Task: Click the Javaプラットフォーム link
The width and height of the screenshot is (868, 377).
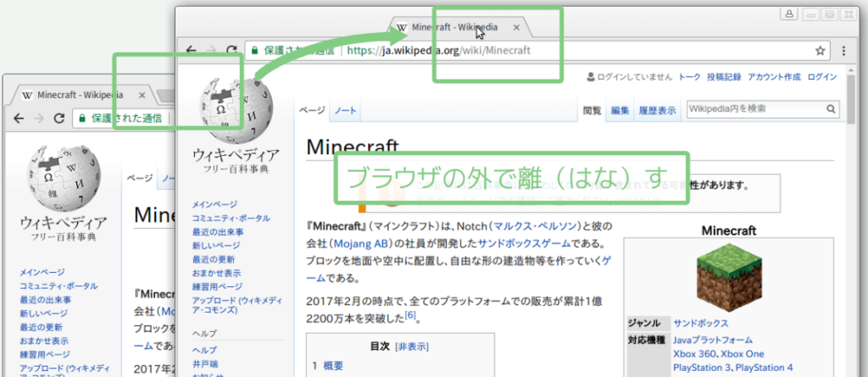Action: point(713,340)
